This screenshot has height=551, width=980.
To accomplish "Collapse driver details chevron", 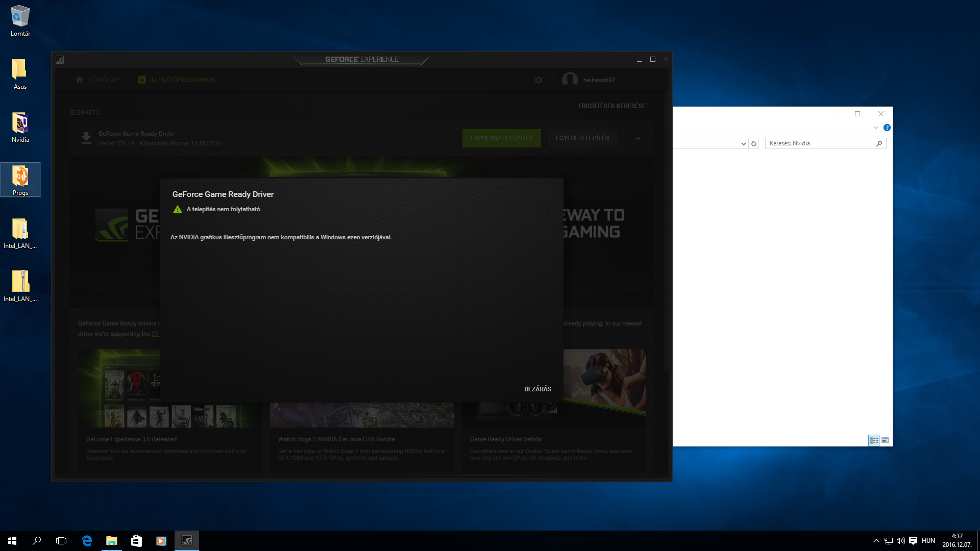I will tap(638, 138).
